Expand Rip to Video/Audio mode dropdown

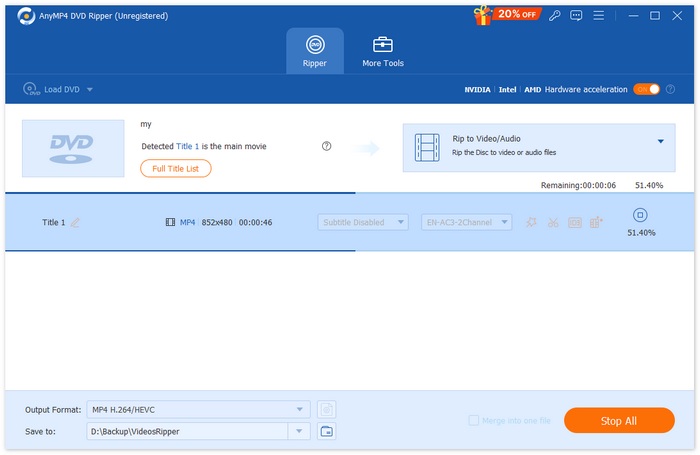point(660,141)
